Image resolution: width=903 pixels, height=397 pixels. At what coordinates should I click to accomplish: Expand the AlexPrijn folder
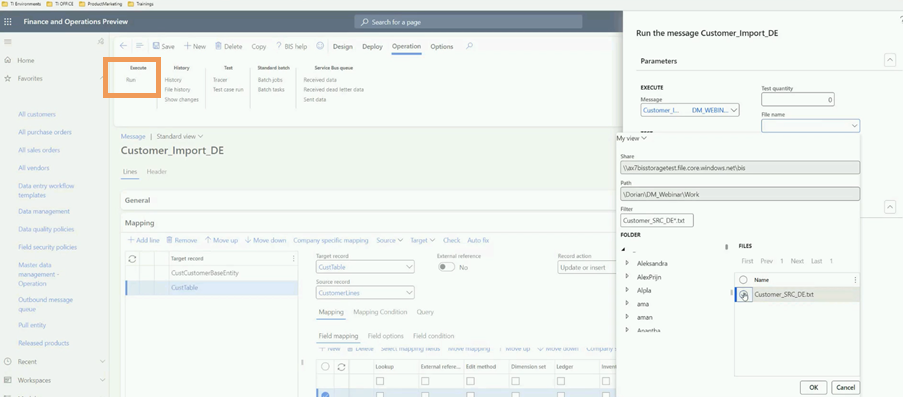click(627, 277)
